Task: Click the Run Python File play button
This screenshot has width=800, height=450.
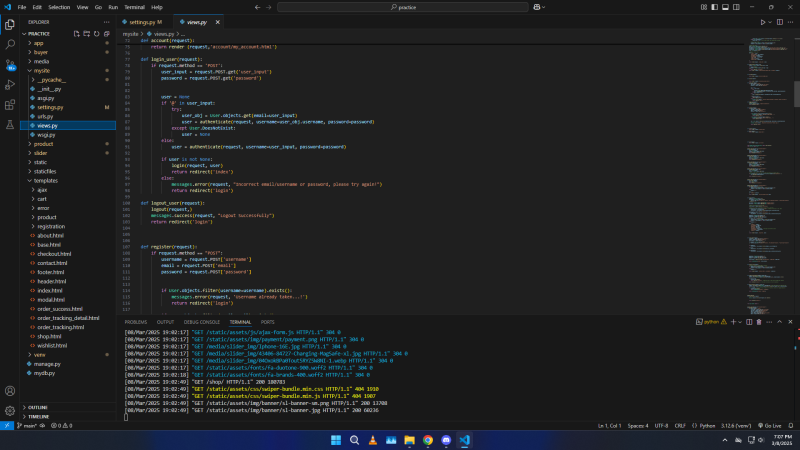Action: 763,21
